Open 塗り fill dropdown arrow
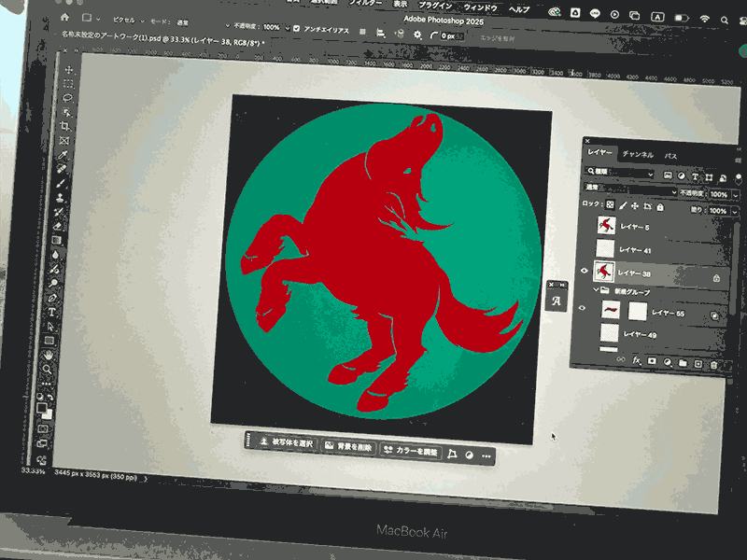 pos(735,212)
